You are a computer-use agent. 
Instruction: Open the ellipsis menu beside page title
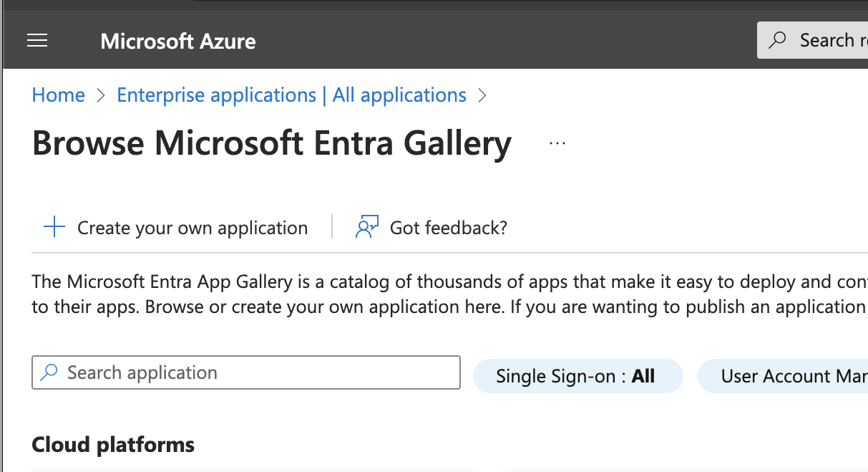pos(557,142)
